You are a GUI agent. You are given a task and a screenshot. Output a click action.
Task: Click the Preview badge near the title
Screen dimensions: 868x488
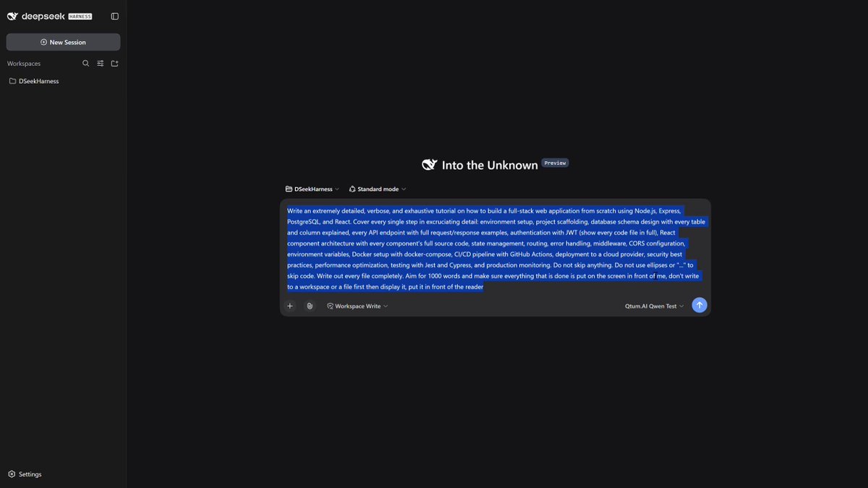pos(555,163)
